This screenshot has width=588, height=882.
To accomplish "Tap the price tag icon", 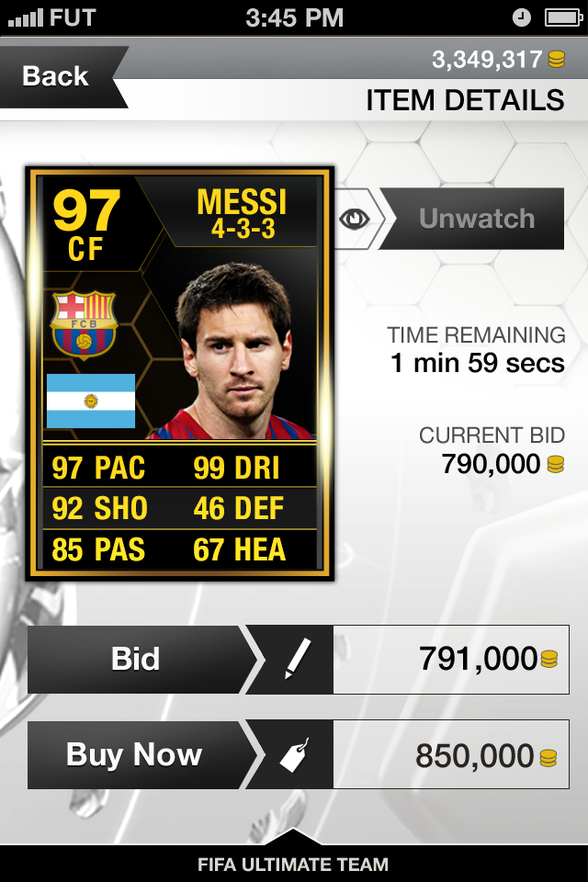I will pyautogui.click(x=295, y=755).
